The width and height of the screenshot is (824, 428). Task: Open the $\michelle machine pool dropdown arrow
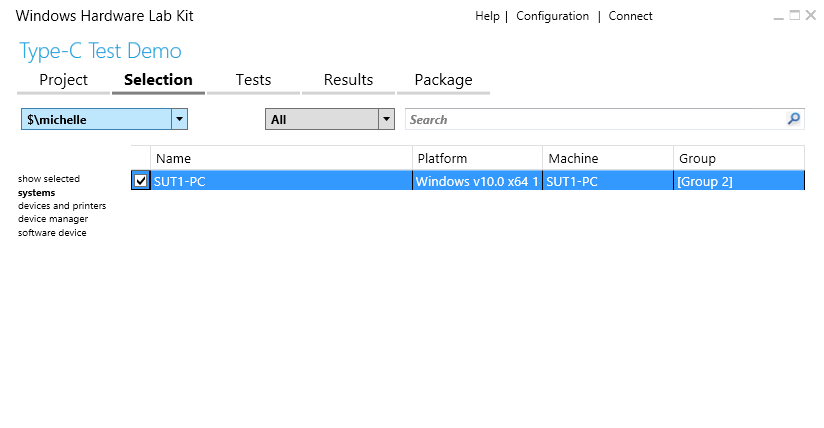[179, 119]
